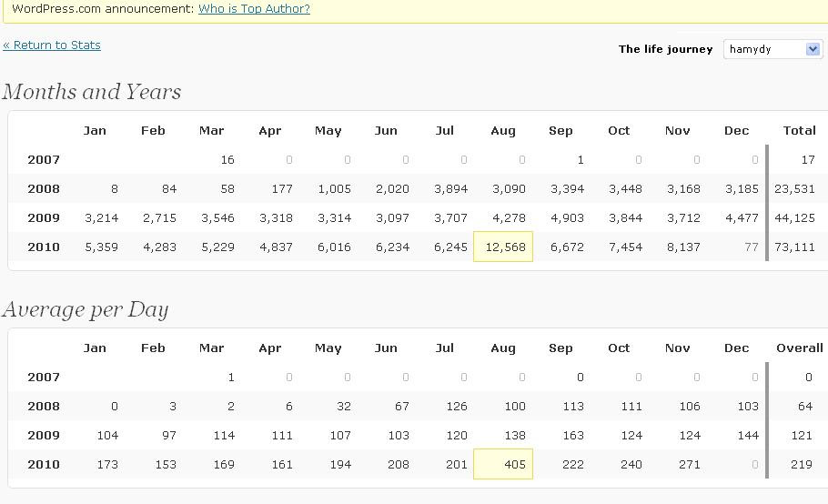Click the 44,125 total for 2009

click(794, 217)
